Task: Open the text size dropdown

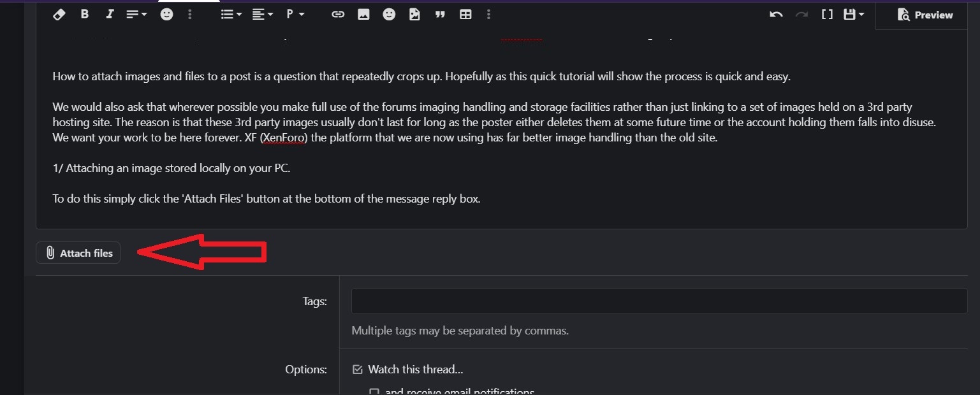Action: pos(136,14)
